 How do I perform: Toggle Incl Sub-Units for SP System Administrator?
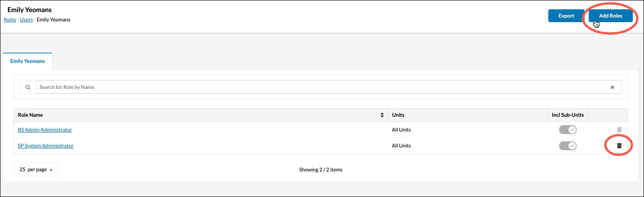567,145
